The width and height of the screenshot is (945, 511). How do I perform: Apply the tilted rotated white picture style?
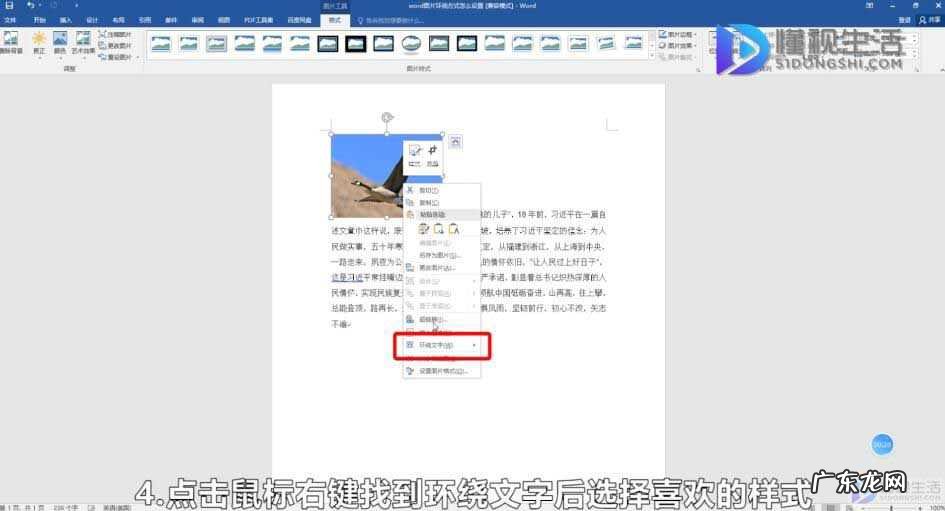(606, 43)
